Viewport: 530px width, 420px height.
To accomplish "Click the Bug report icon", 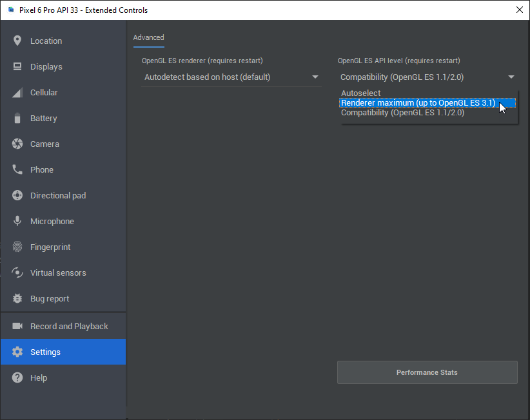I will pos(17,298).
